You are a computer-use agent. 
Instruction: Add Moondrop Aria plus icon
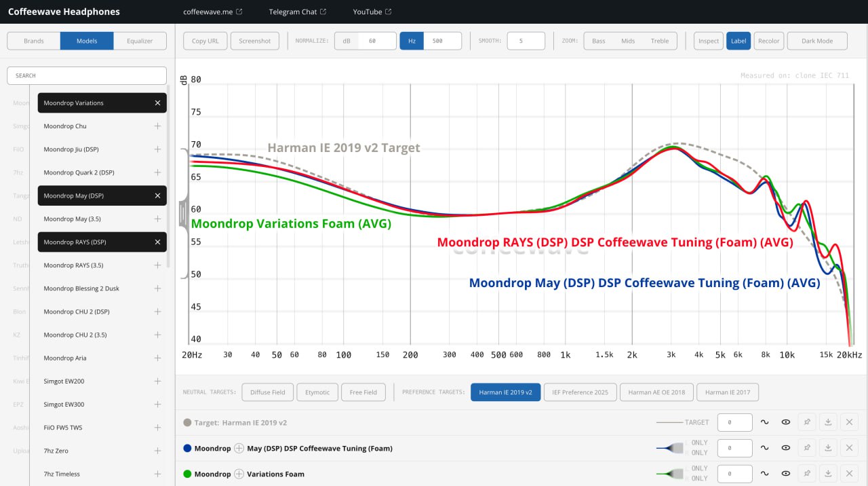point(157,358)
